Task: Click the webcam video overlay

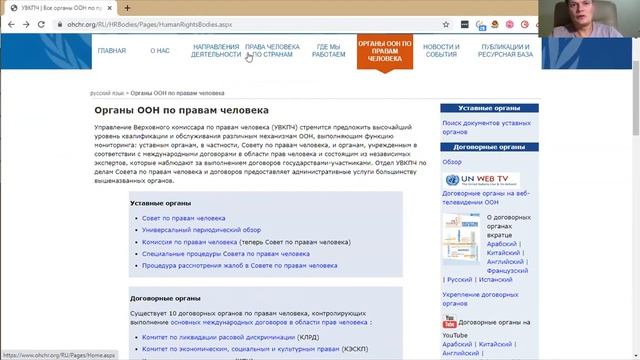Action: [x=589, y=19]
